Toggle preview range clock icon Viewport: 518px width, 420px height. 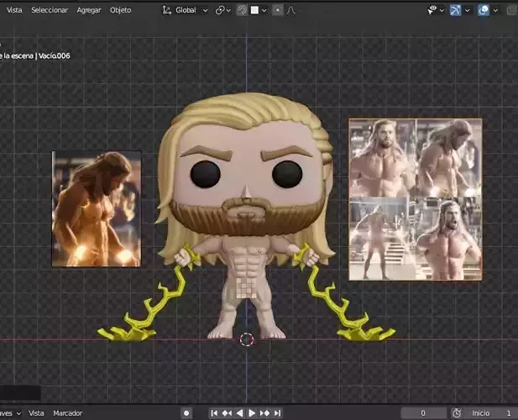point(457,413)
